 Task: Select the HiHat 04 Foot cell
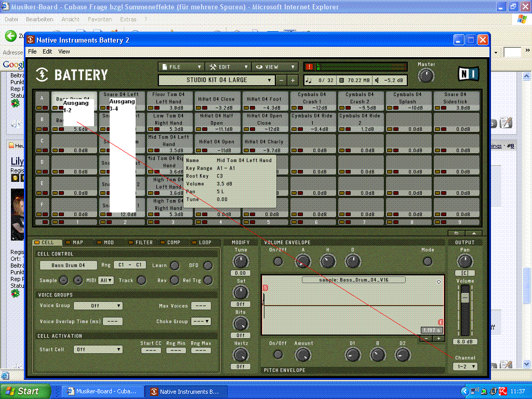click(264, 101)
